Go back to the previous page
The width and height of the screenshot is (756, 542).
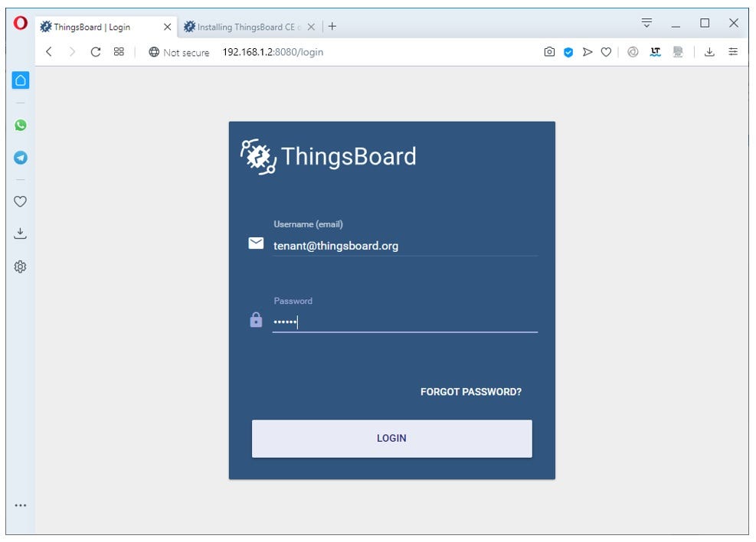pyautogui.click(x=49, y=51)
